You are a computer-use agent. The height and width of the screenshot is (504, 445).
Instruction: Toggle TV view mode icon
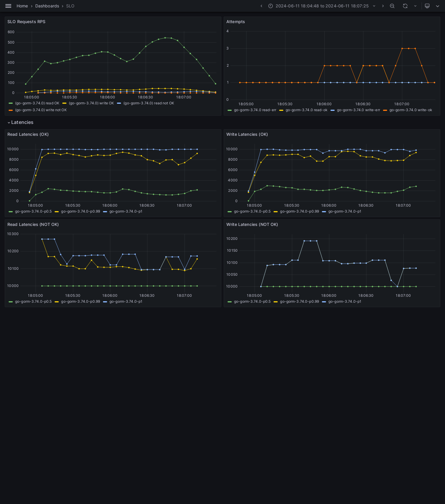click(427, 6)
